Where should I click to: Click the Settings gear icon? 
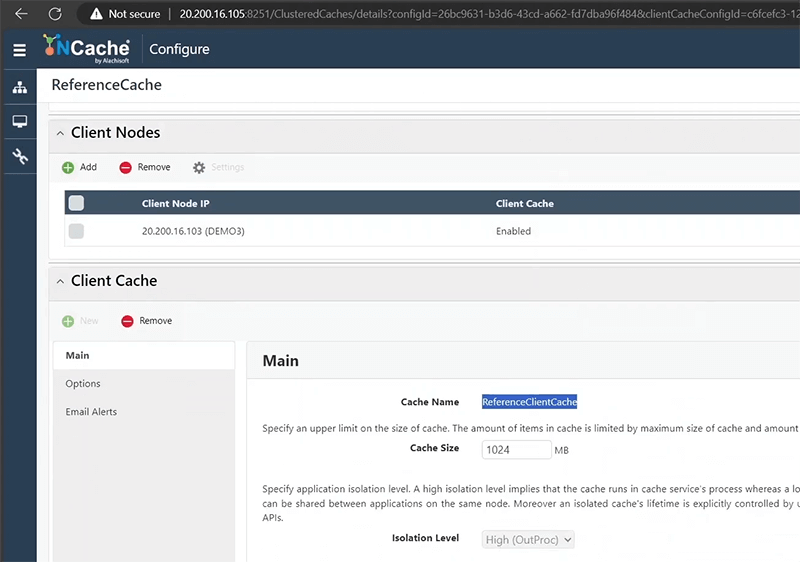199,168
